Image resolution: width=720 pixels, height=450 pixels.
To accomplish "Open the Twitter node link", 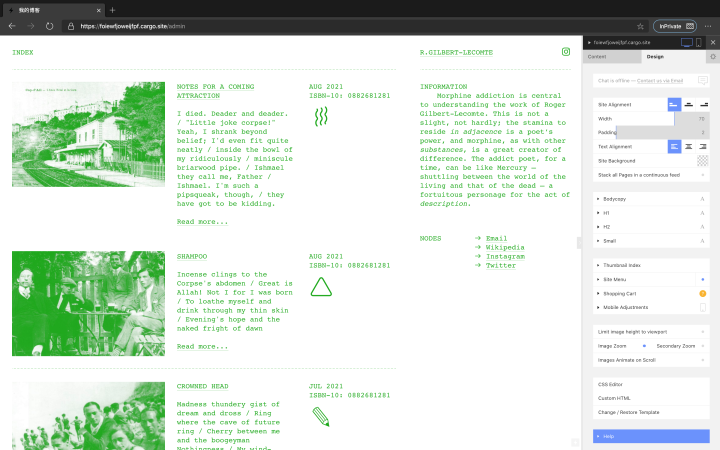I will point(501,265).
